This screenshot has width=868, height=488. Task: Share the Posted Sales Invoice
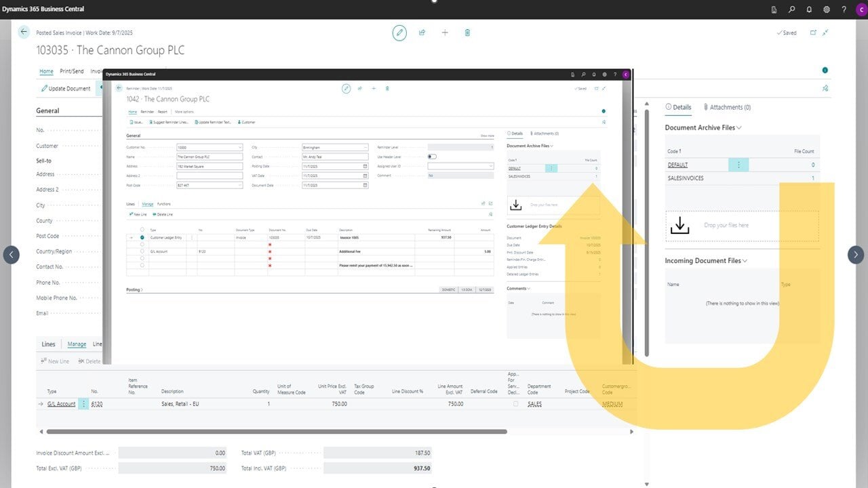point(422,33)
